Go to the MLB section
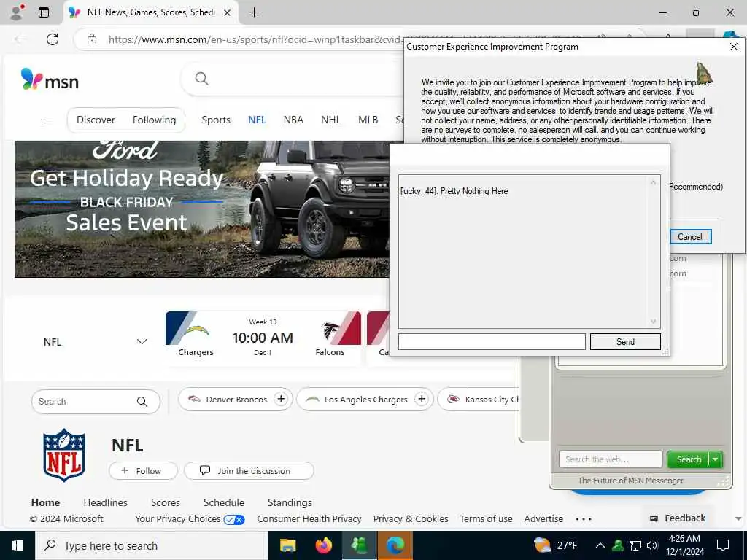747x560 pixels. click(x=368, y=120)
